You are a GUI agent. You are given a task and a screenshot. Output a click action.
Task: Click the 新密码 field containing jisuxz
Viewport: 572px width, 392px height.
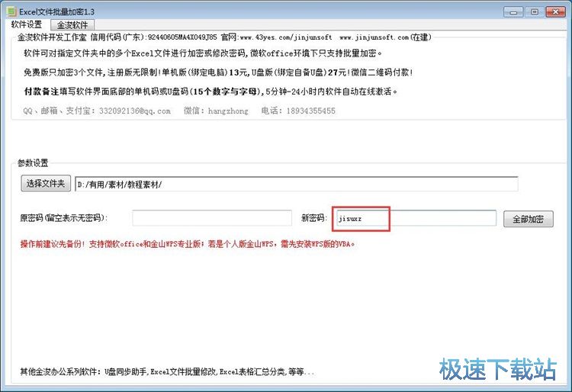(x=416, y=218)
